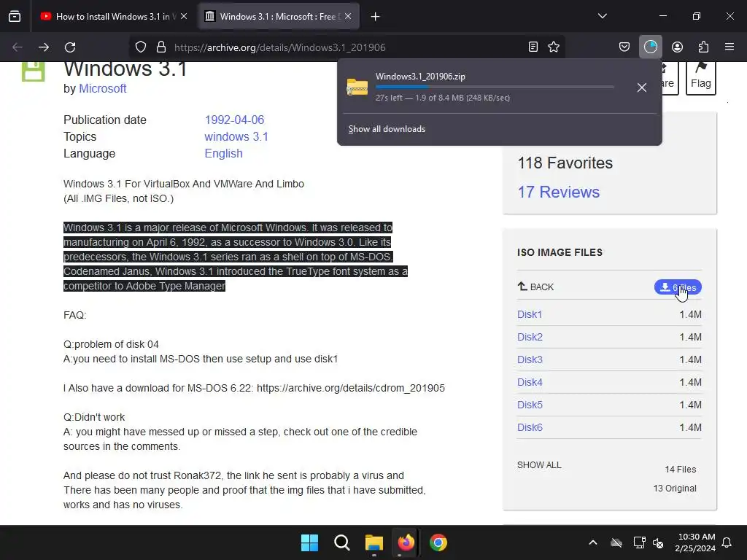Expand hidden system tray icons chevron
The width and height of the screenshot is (747, 560).
(x=593, y=542)
